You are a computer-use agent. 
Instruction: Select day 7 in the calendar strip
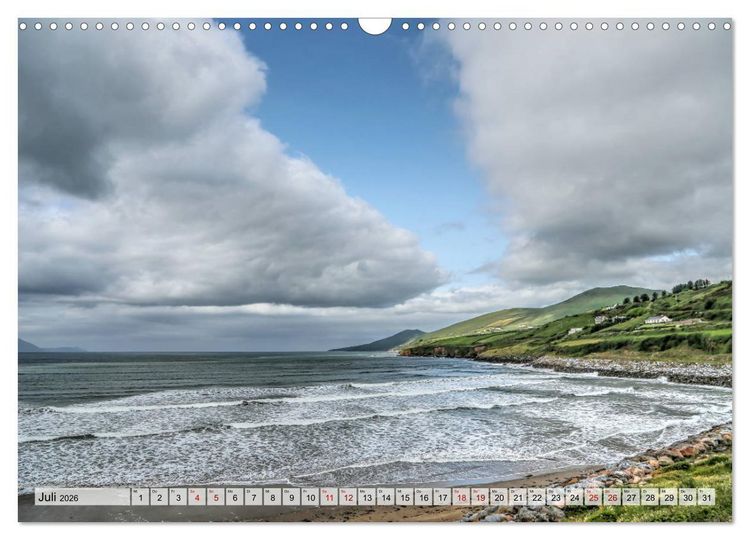click(254, 496)
